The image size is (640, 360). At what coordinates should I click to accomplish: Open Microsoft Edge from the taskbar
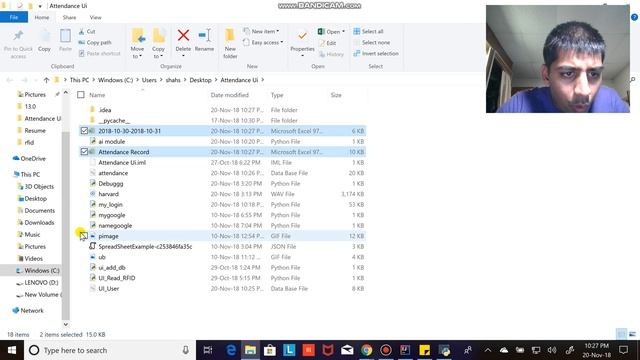click(231, 350)
